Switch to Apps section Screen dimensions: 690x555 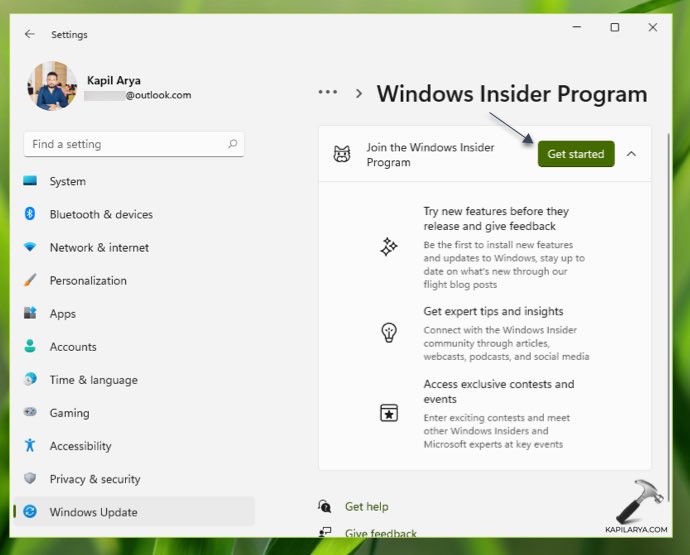(x=62, y=314)
